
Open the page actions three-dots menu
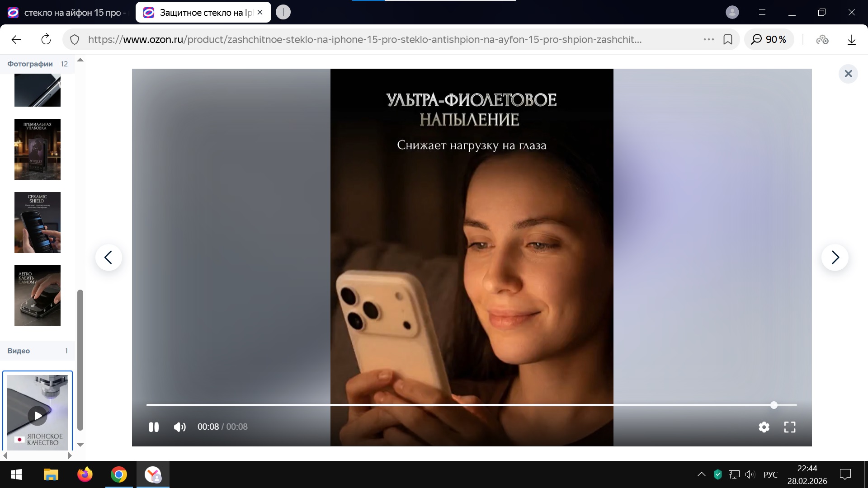pyautogui.click(x=708, y=40)
